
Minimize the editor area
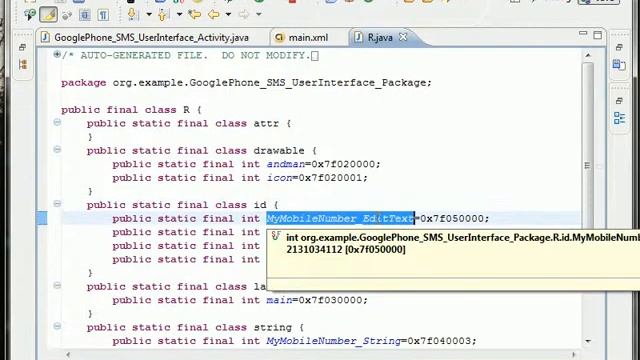[583, 33]
